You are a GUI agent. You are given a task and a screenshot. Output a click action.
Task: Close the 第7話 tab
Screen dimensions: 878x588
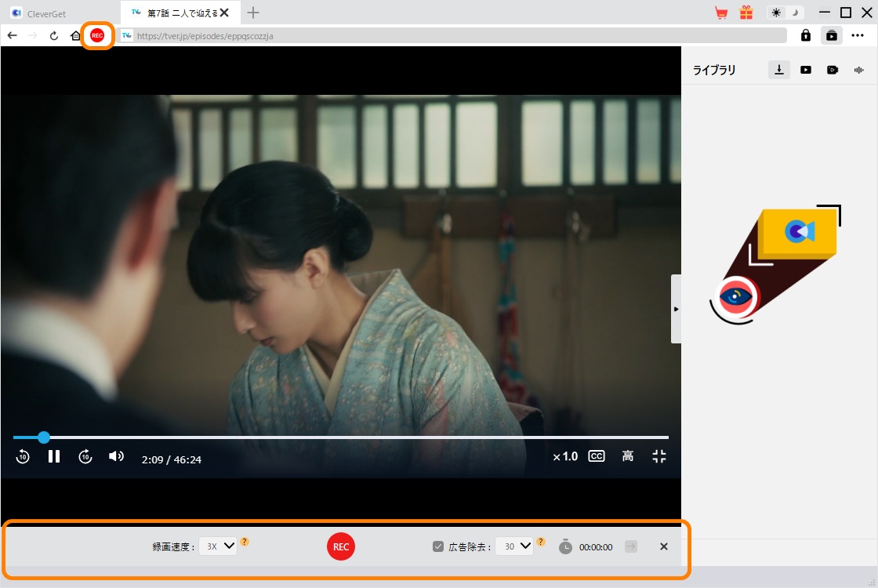[x=224, y=13]
